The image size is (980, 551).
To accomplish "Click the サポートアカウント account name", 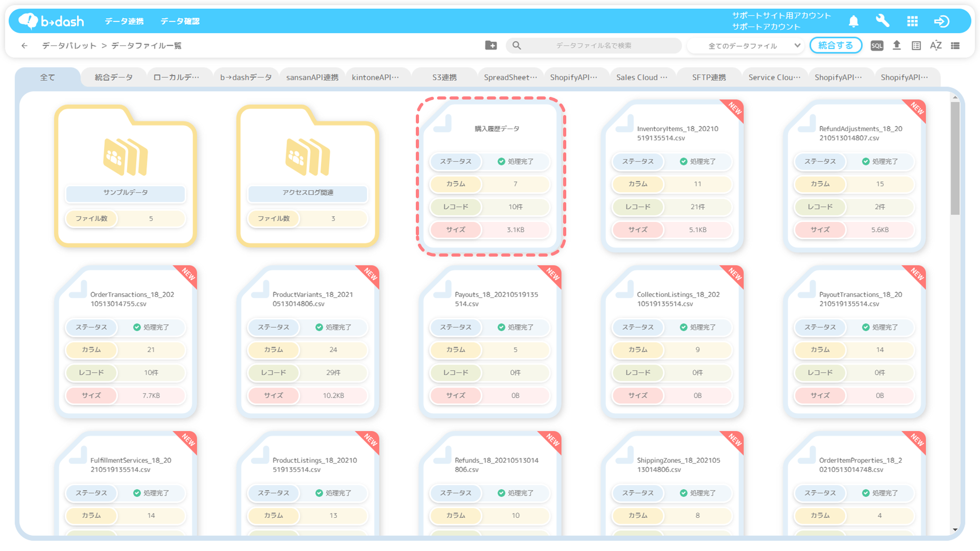I will (x=766, y=27).
